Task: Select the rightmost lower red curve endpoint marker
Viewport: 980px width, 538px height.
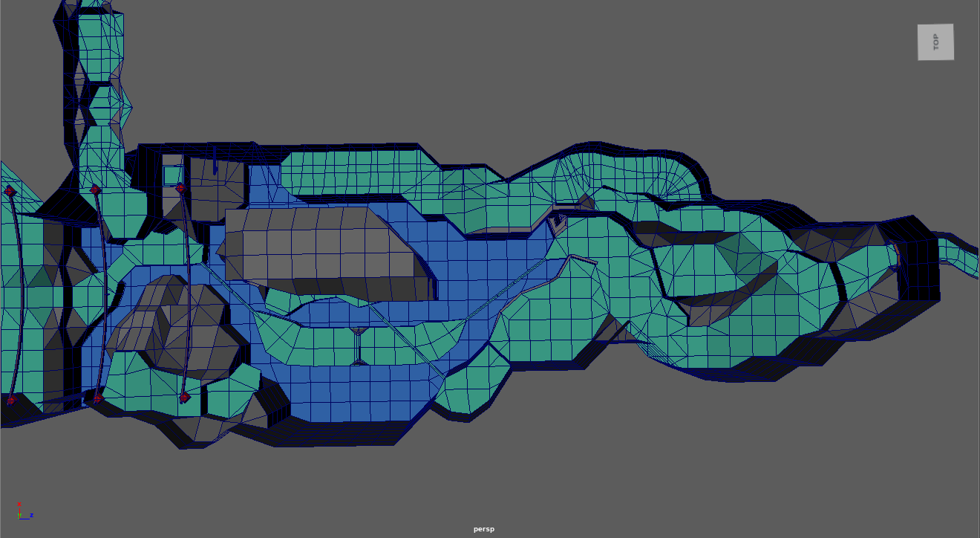Action: [184, 398]
